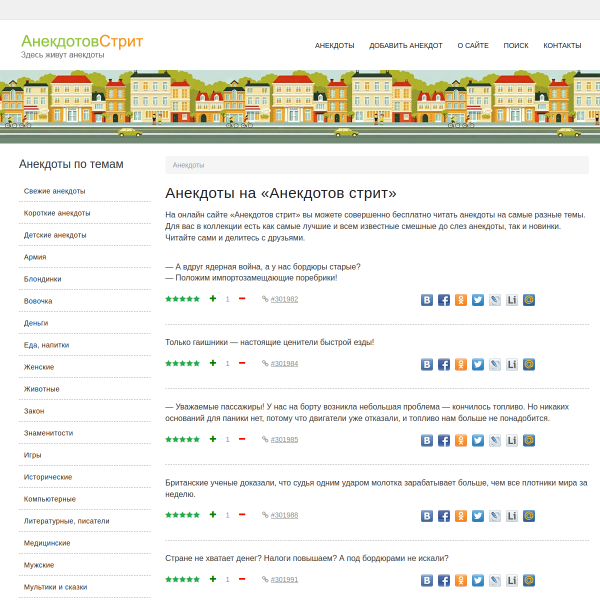The width and height of the screenshot is (600, 600).
Task: Open permalink #301991
Action: (x=284, y=580)
